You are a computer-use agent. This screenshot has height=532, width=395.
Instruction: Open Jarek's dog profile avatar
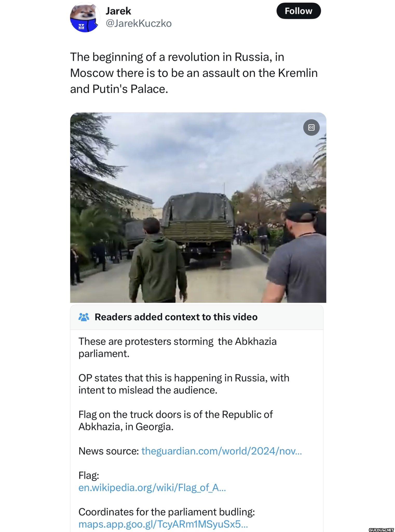point(85,17)
